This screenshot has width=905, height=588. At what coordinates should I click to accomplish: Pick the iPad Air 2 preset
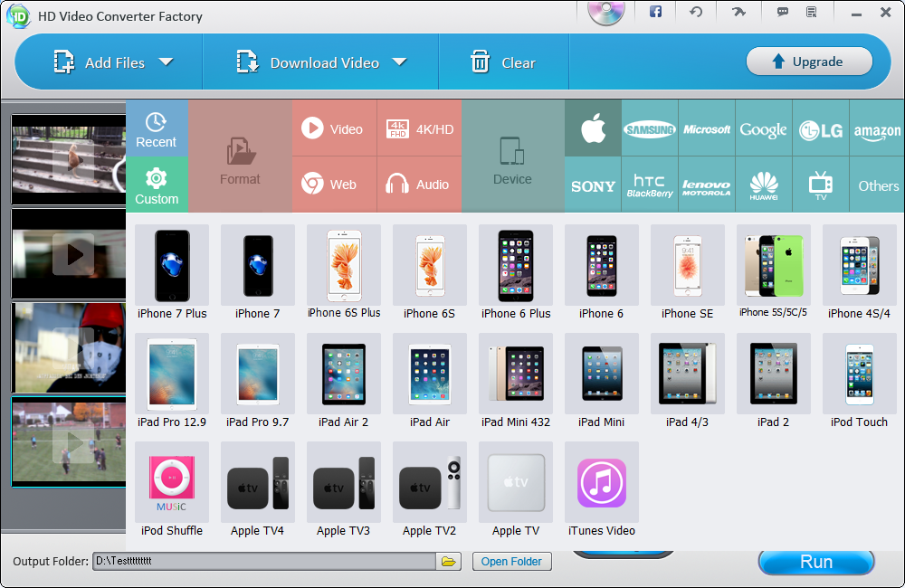pyautogui.click(x=344, y=382)
